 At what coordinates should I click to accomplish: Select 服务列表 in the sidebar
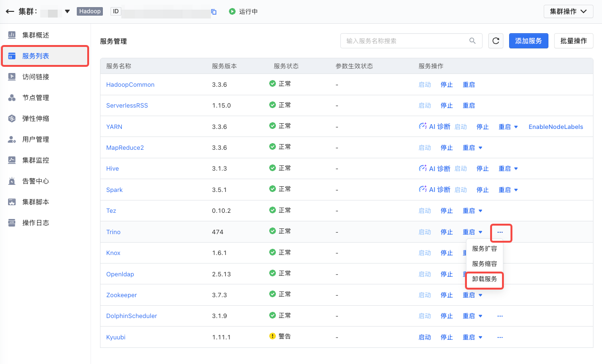pos(45,56)
